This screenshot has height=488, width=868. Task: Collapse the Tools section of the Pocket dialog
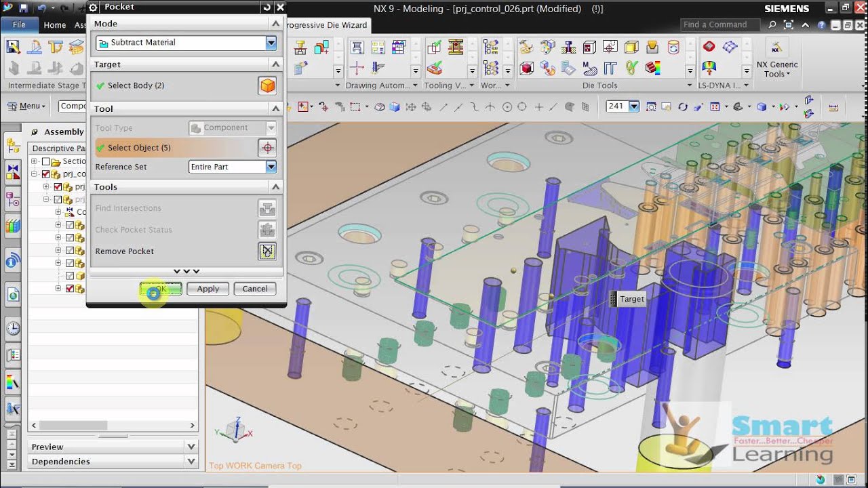pos(275,187)
